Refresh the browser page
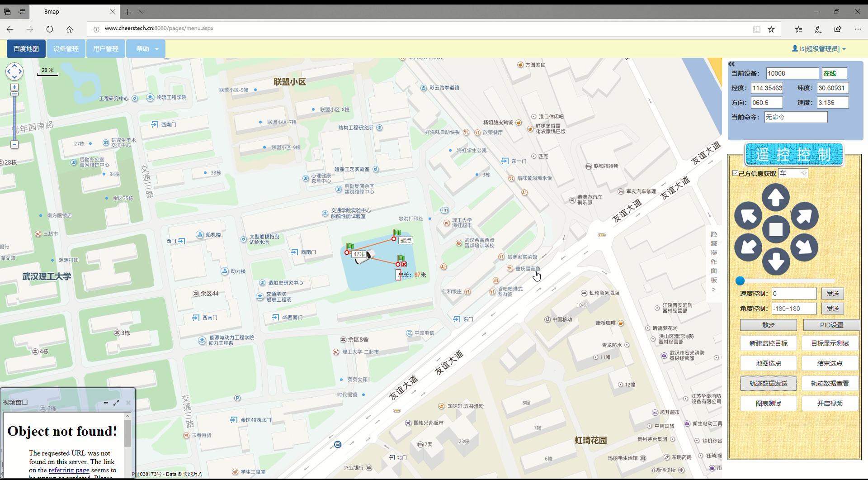This screenshot has width=868, height=480. point(50,29)
